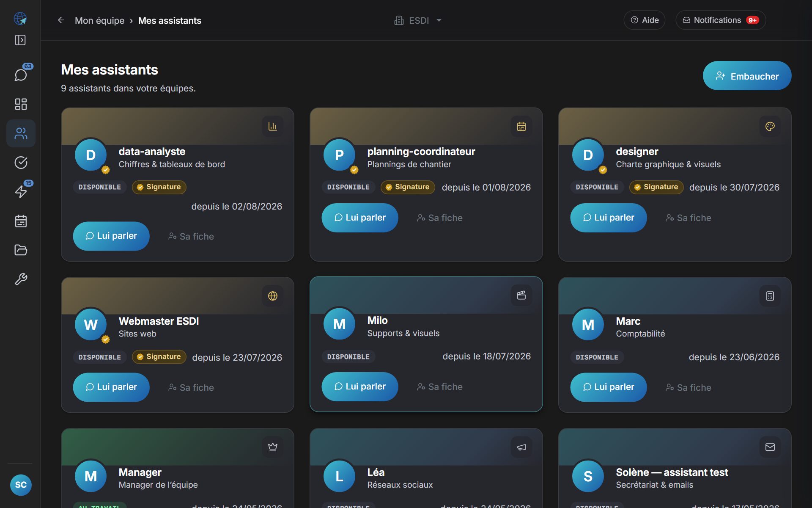Open Sa fiche for Webmaster ESDI
Viewport: 812px width, 508px height.
tap(191, 387)
